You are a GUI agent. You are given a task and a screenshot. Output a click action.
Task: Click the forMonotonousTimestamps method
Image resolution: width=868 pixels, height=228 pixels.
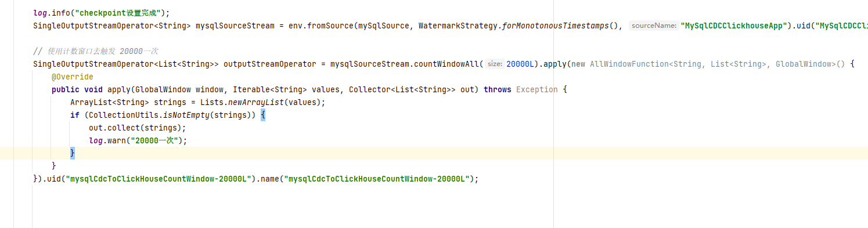(x=558, y=26)
